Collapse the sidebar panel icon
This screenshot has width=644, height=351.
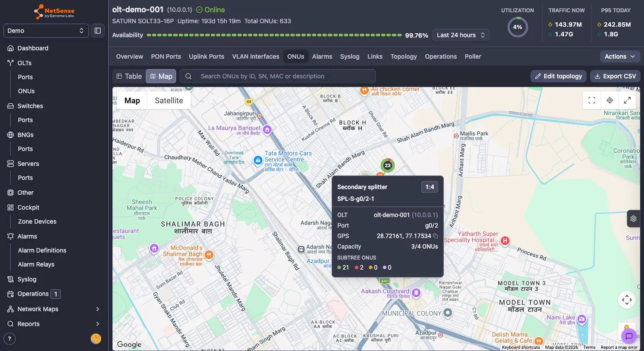click(x=98, y=31)
